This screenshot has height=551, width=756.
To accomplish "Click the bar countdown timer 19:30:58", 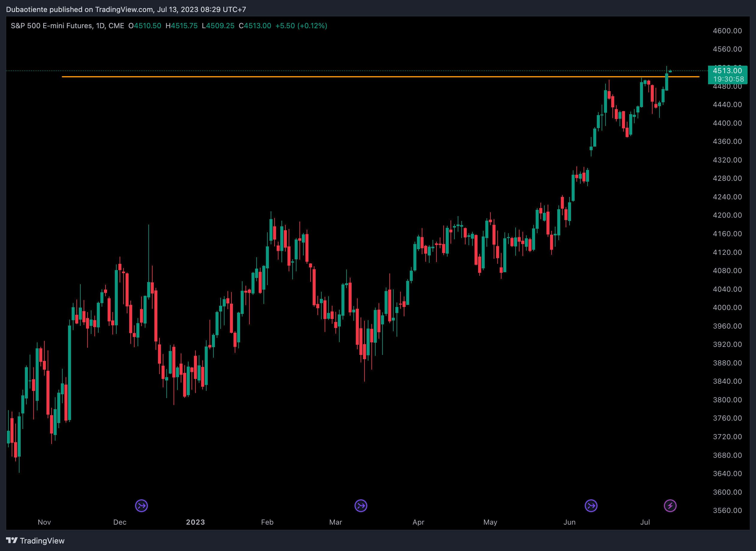I will 728,79.
